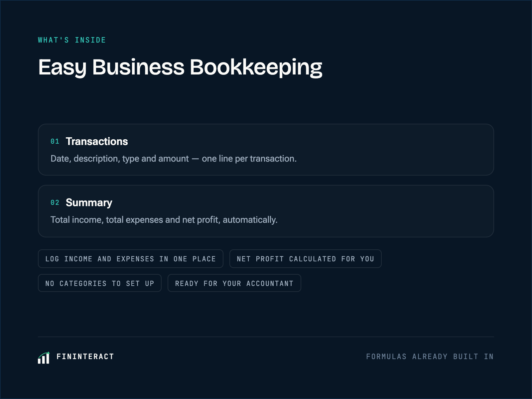Click the 'Date, description, type and amount' description

click(174, 159)
